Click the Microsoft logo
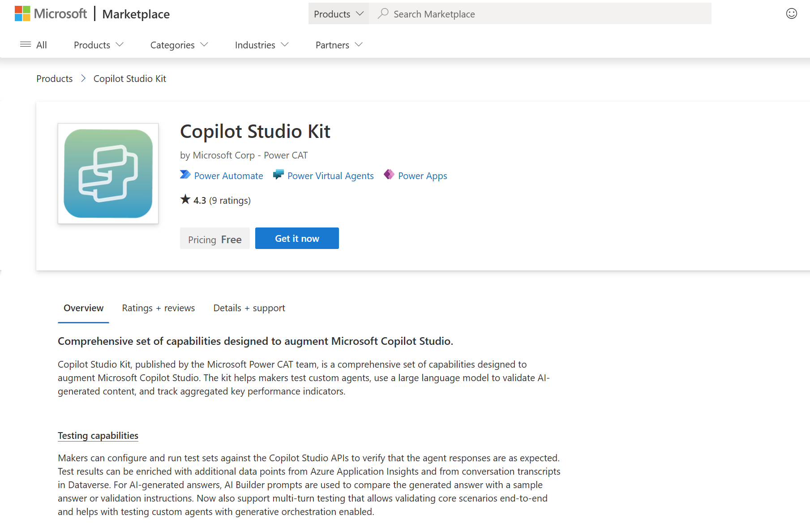 51,14
